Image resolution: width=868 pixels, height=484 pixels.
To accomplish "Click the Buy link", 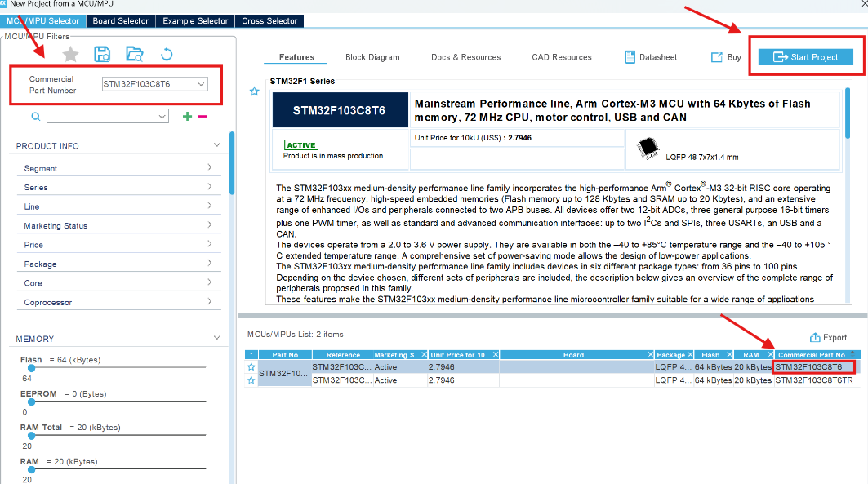I will click(726, 57).
